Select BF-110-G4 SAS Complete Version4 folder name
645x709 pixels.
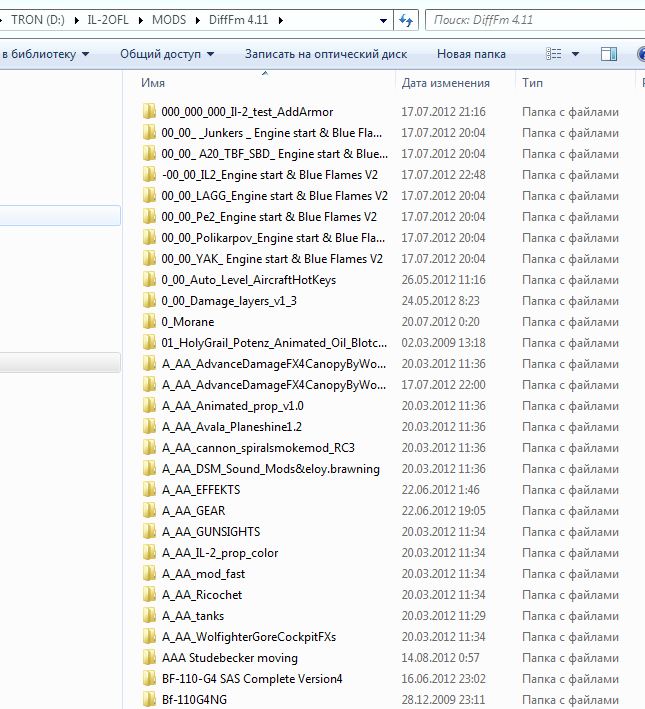[x=252, y=679]
